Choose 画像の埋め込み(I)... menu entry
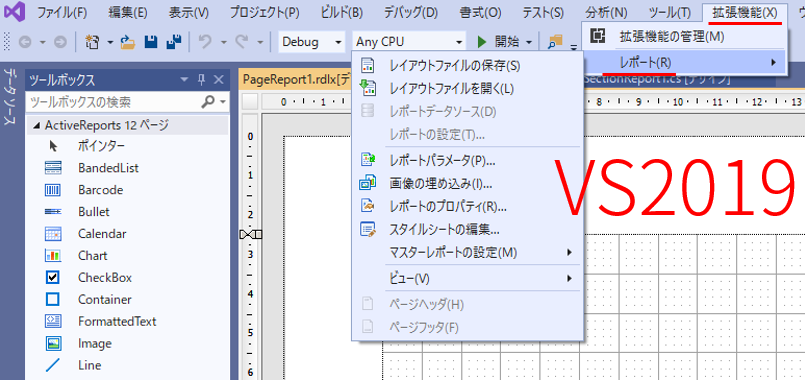The width and height of the screenshot is (805, 380). coord(467,183)
